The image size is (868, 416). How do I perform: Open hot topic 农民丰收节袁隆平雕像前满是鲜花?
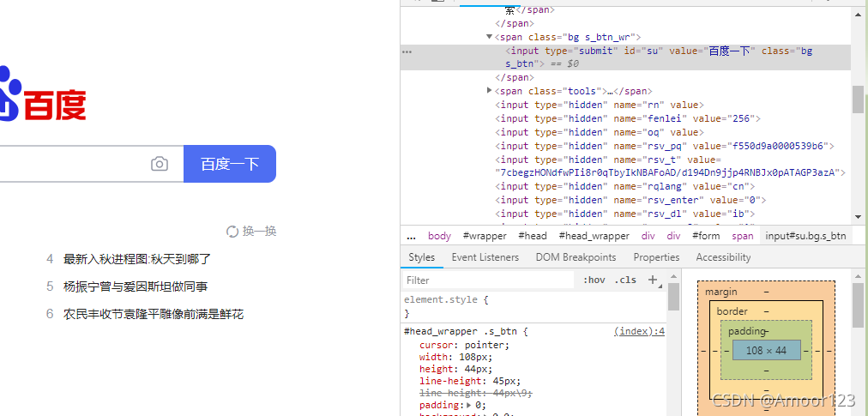(x=154, y=314)
